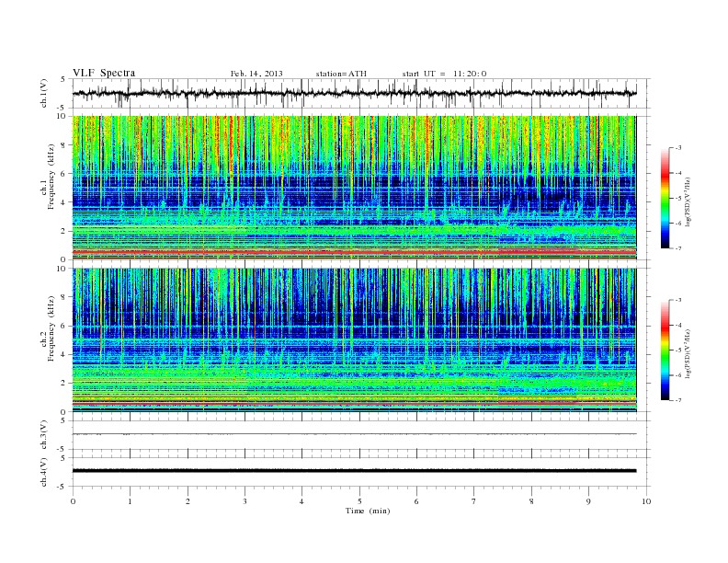Image resolution: width=728 pixels, height=563 pixels.
Task: Click the "5" tick on the time axis
Action: point(359,501)
